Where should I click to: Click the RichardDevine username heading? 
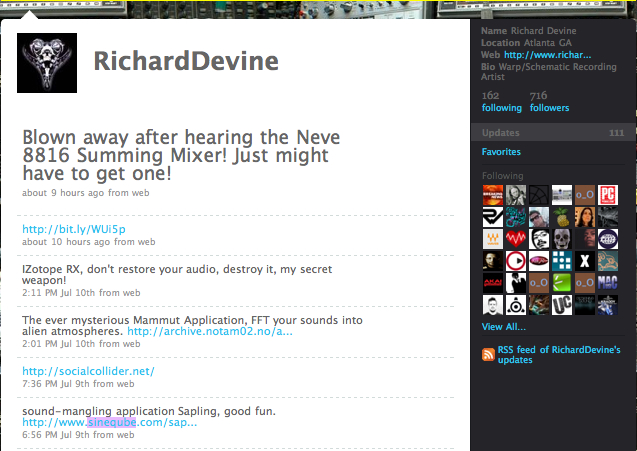tap(186, 61)
